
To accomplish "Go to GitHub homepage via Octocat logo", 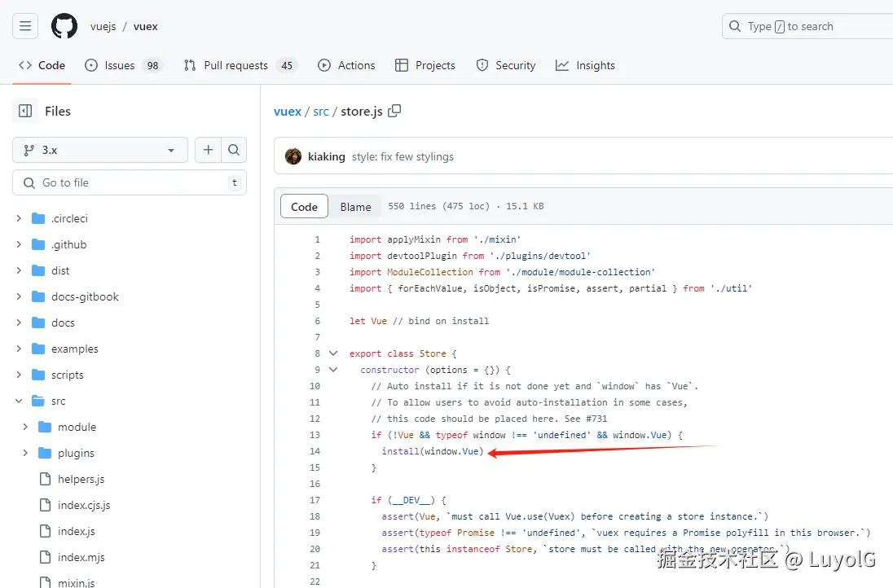I will 64,26.
